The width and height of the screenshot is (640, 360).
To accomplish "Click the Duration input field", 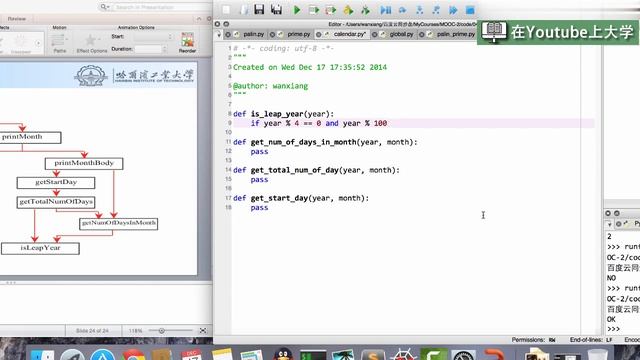I will click(148, 49).
